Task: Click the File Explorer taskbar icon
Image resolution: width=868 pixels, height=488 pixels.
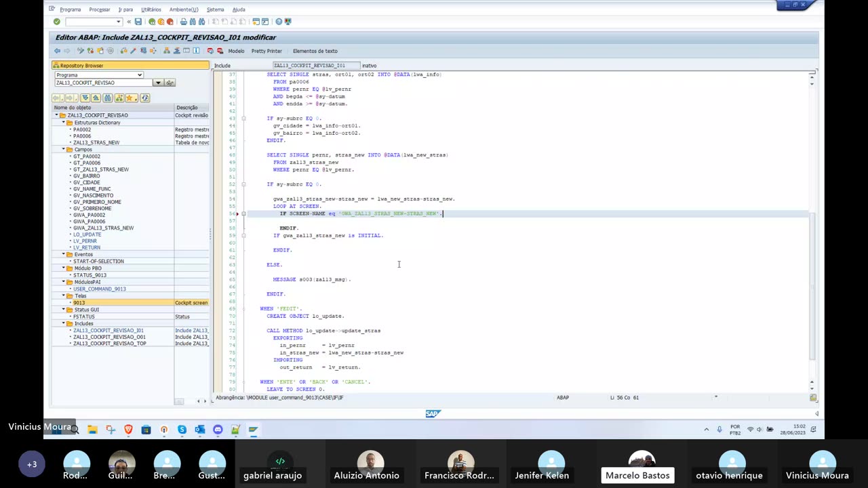Action: pyautogui.click(x=92, y=430)
